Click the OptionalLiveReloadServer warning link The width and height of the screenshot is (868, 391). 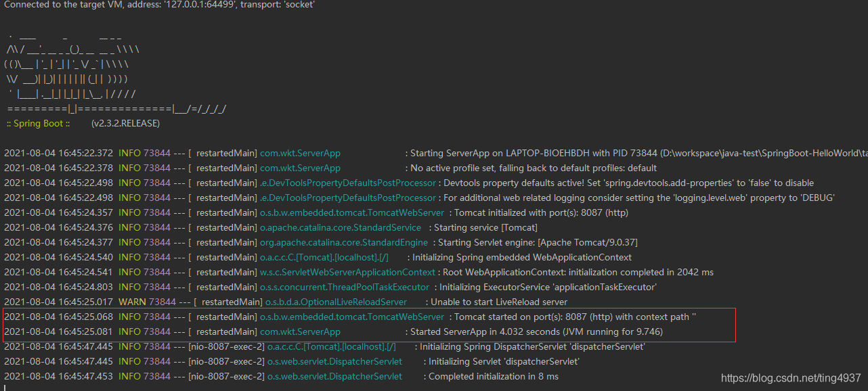point(337,301)
